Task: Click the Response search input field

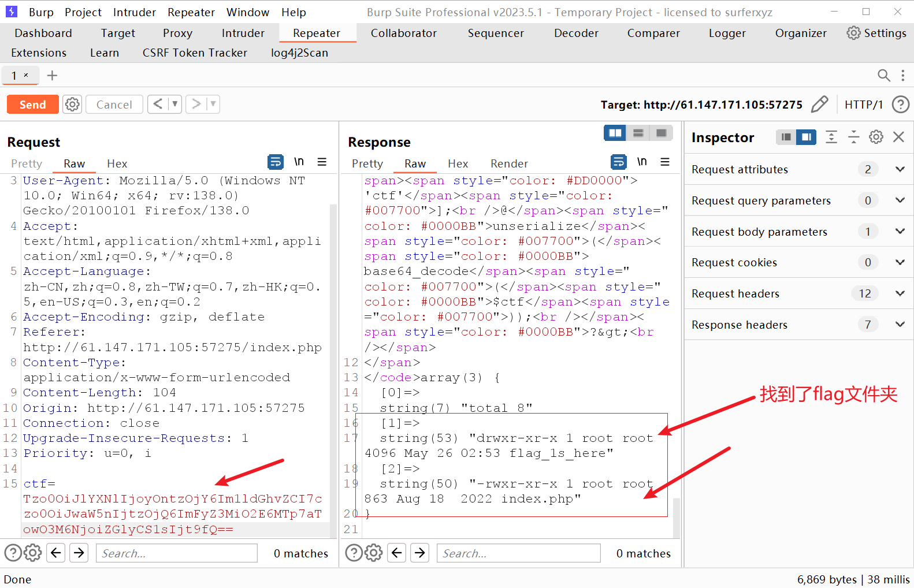Action: (x=518, y=553)
